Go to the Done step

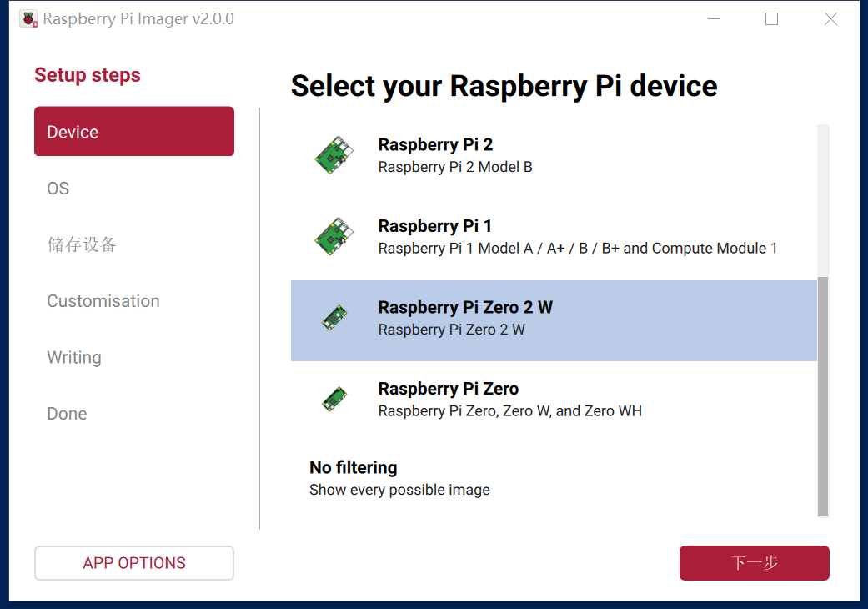pos(67,414)
